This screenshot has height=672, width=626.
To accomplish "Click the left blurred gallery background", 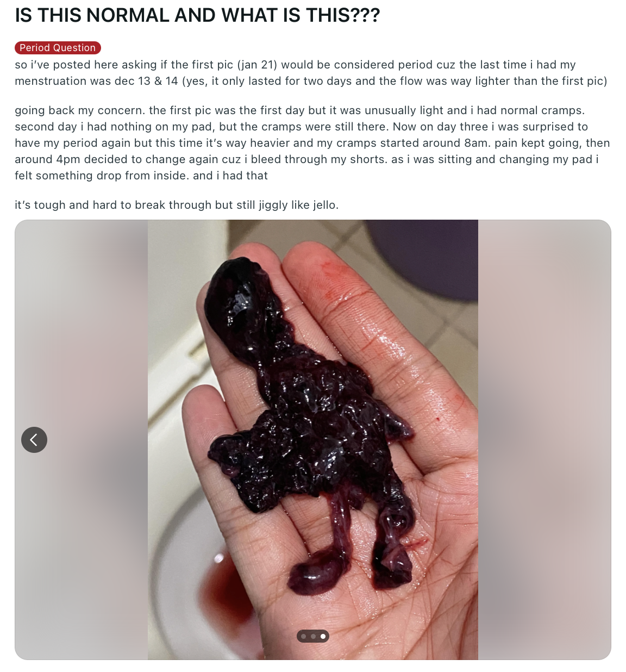I will pyautogui.click(x=82, y=439).
